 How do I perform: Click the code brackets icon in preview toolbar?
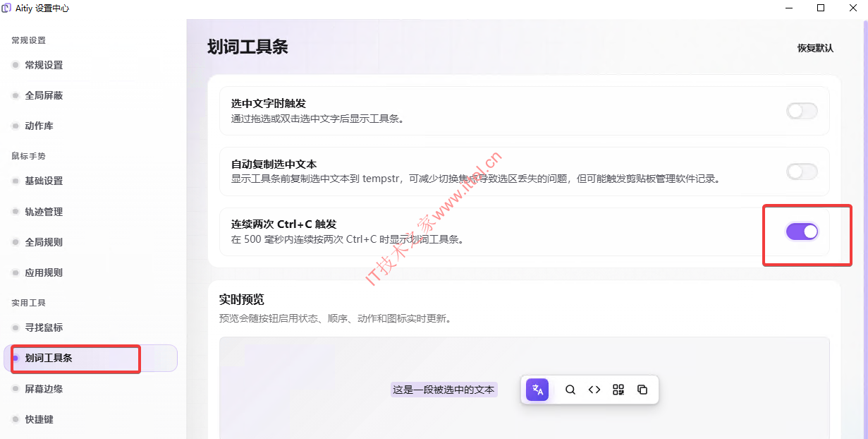(594, 390)
